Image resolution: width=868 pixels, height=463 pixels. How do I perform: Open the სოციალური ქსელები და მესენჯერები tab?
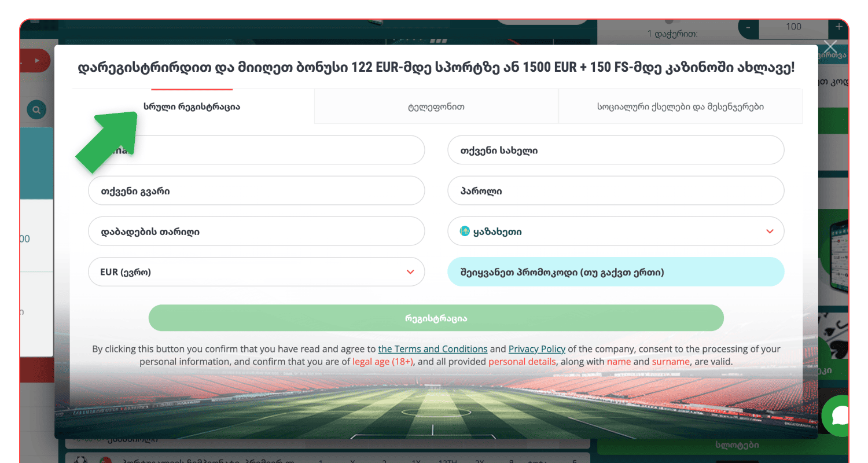click(680, 106)
